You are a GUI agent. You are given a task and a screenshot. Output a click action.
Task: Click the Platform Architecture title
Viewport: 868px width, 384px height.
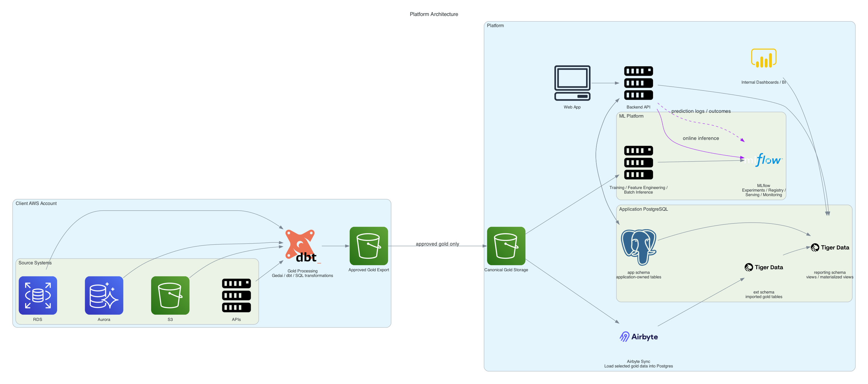[434, 14]
